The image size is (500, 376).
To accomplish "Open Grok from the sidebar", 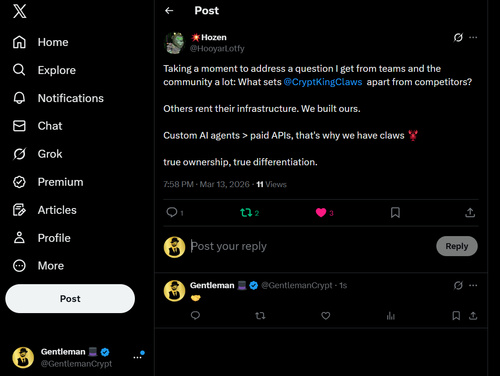I will click(38, 154).
